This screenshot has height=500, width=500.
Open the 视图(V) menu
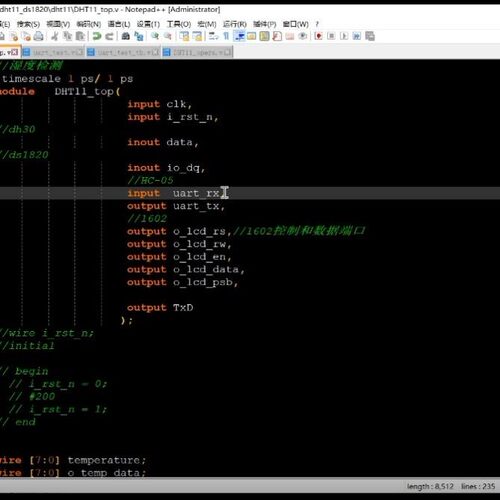point(58,24)
